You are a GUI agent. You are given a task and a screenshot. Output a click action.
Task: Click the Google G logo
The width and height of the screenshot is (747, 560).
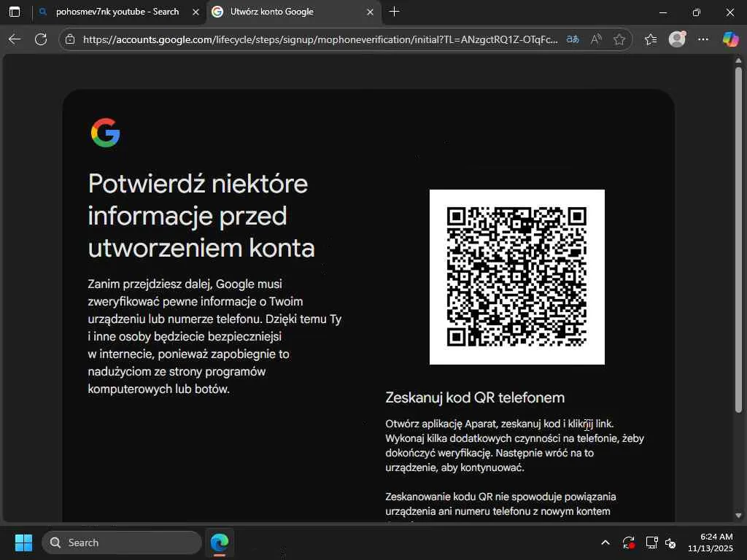point(105,133)
